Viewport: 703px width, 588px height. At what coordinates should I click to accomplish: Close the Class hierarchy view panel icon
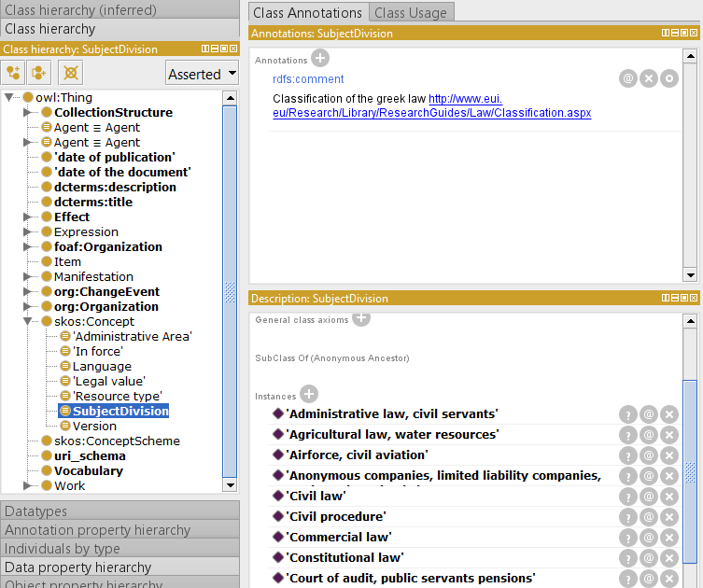click(x=233, y=49)
